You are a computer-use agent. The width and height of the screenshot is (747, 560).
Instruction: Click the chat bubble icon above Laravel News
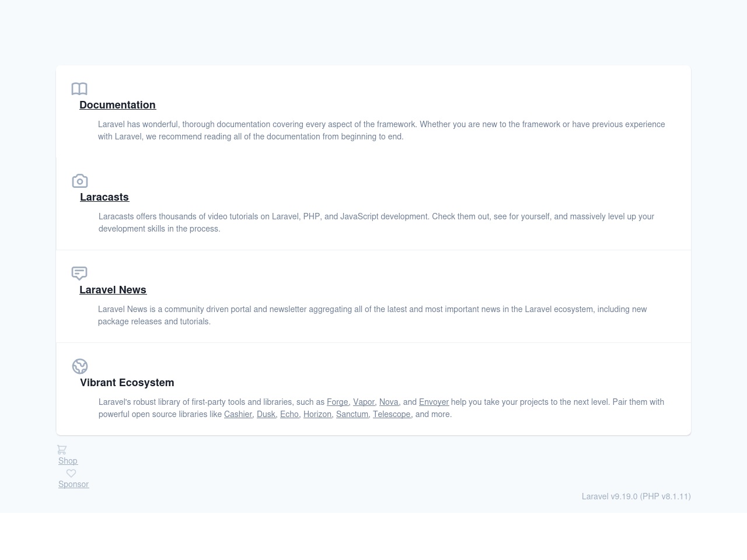pyautogui.click(x=79, y=274)
